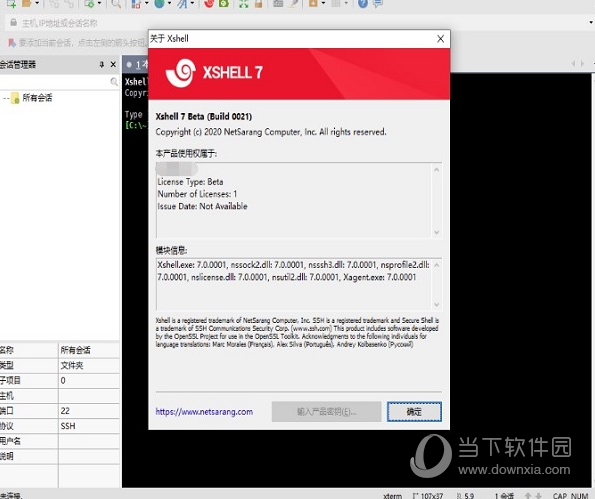This screenshot has height=499, width=595.
Task: Click the Xshell 7 Beta (Build 0021) text
Action: (204, 116)
